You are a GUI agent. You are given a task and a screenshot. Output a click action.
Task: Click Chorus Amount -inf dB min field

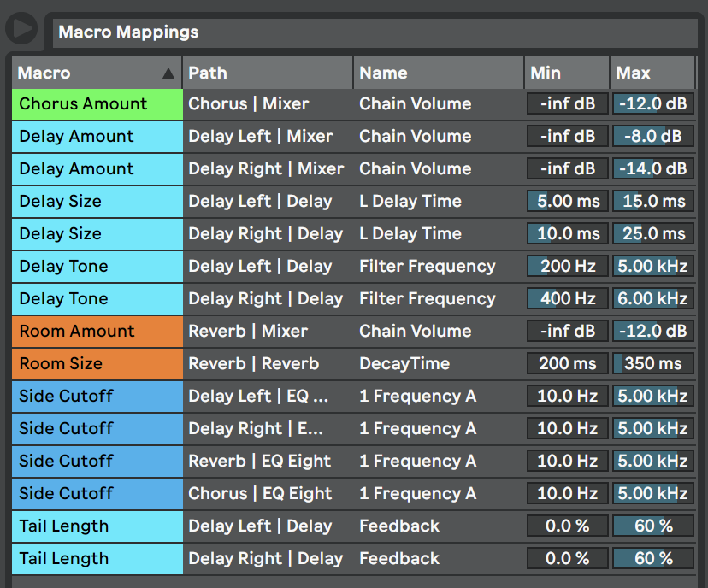[x=568, y=104]
